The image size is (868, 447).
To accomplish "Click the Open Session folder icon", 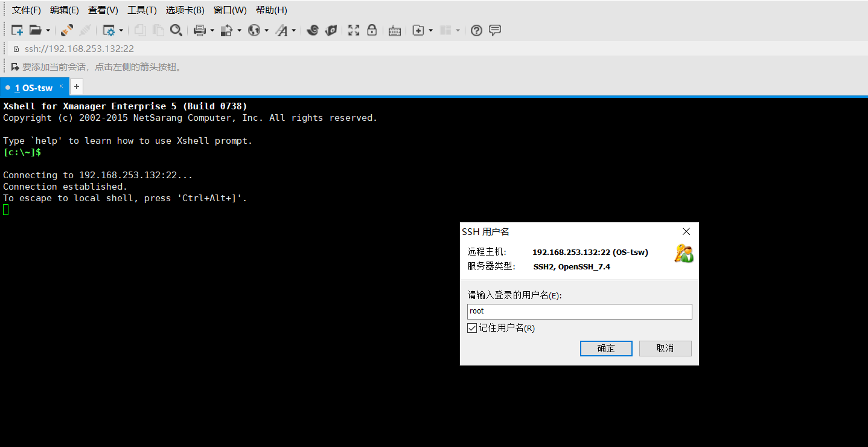I will click(x=36, y=30).
